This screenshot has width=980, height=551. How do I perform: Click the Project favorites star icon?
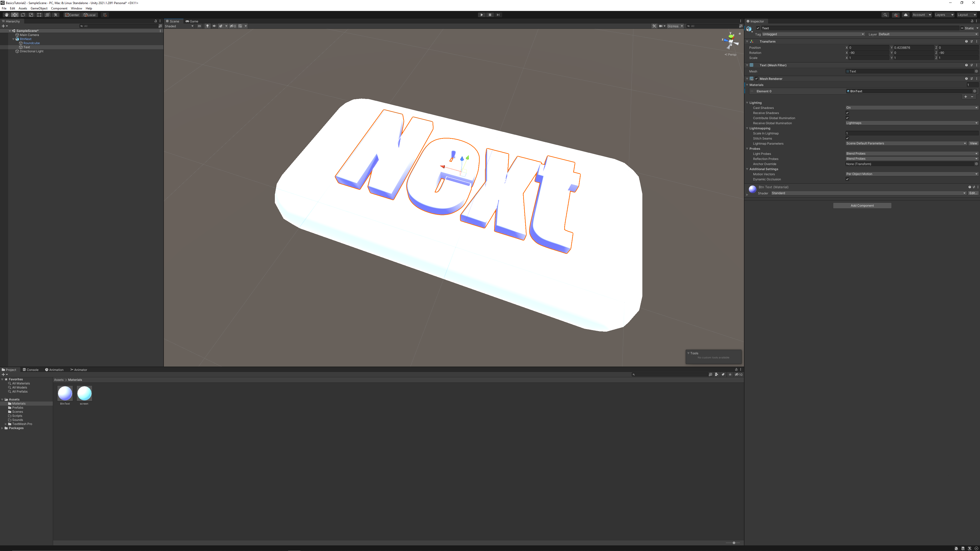click(730, 374)
